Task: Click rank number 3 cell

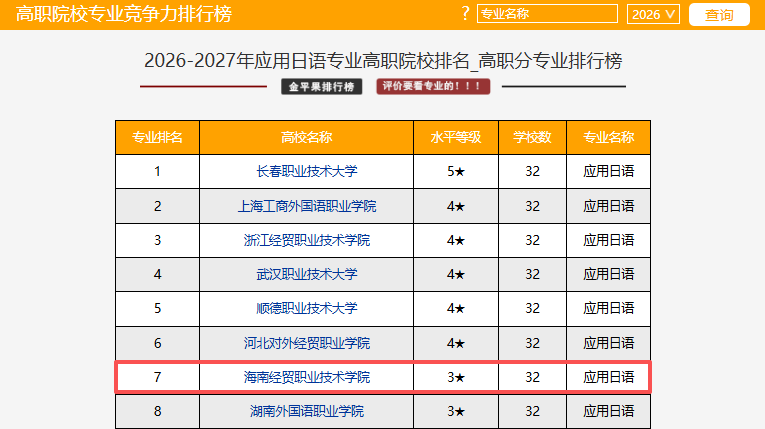Action: 157,240
